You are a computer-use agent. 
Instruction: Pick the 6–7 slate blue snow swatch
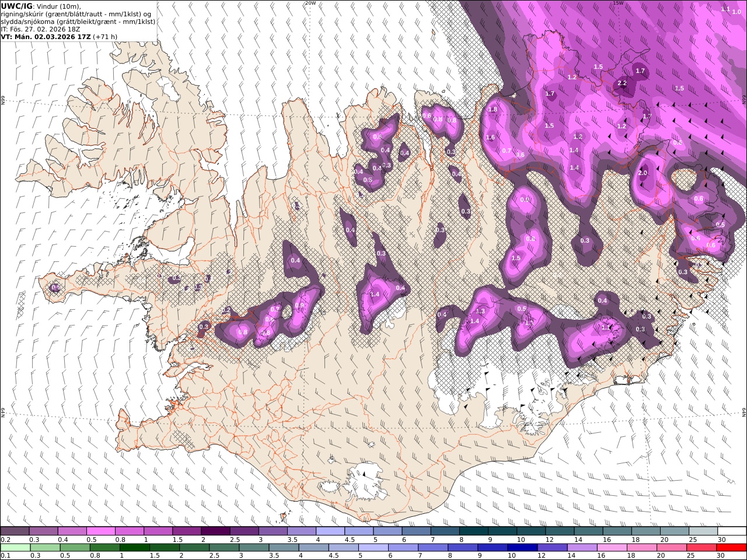pos(416,531)
